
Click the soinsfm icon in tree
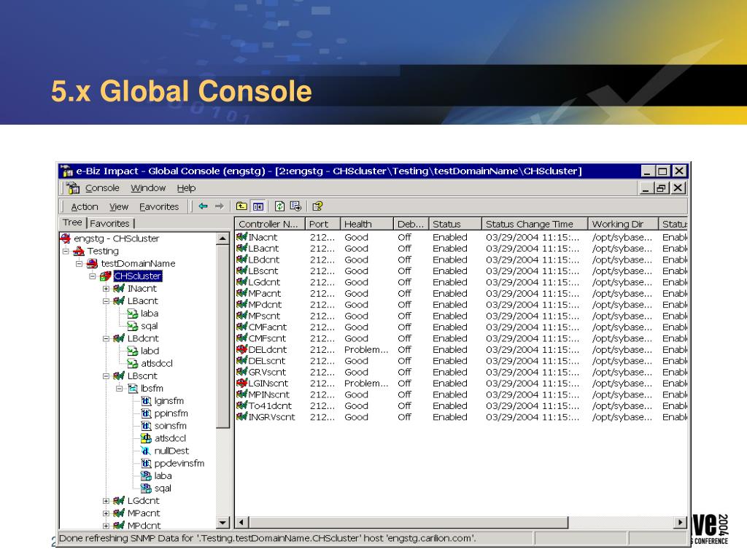(x=146, y=426)
